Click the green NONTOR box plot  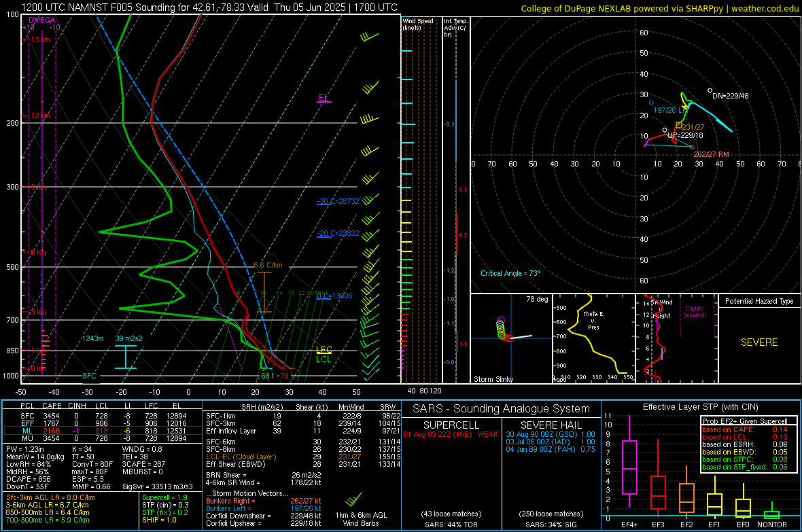(772, 514)
